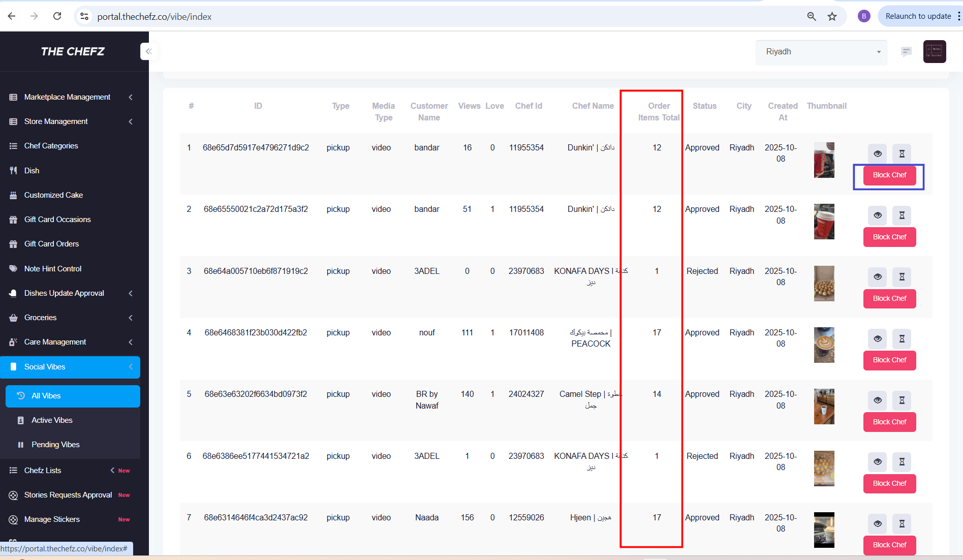This screenshot has height=560, width=963.
Task: Open Active Vibes in sidebar
Action: coord(52,420)
